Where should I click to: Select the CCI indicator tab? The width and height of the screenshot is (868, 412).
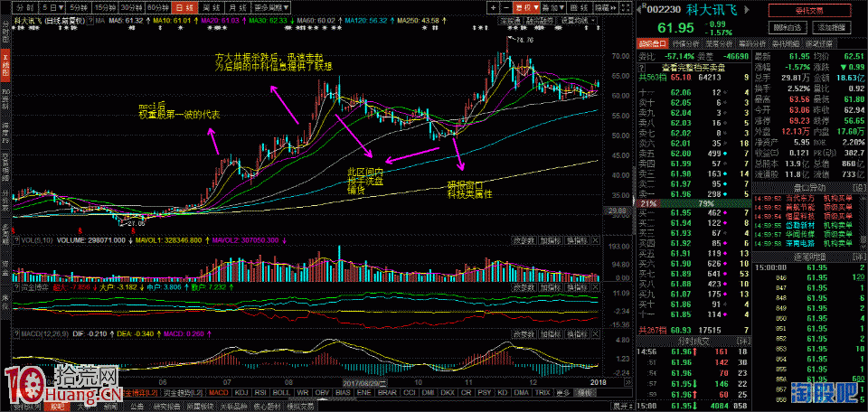409,392
